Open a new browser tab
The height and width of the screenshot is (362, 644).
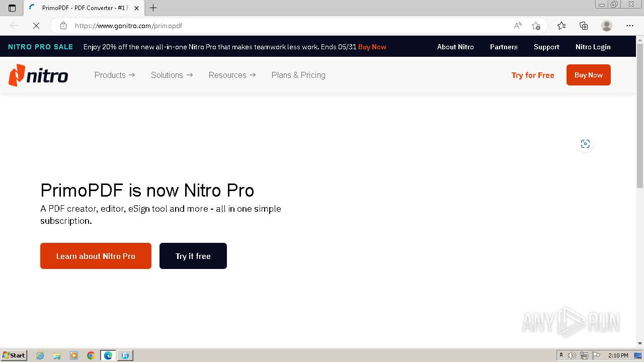tap(153, 8)
